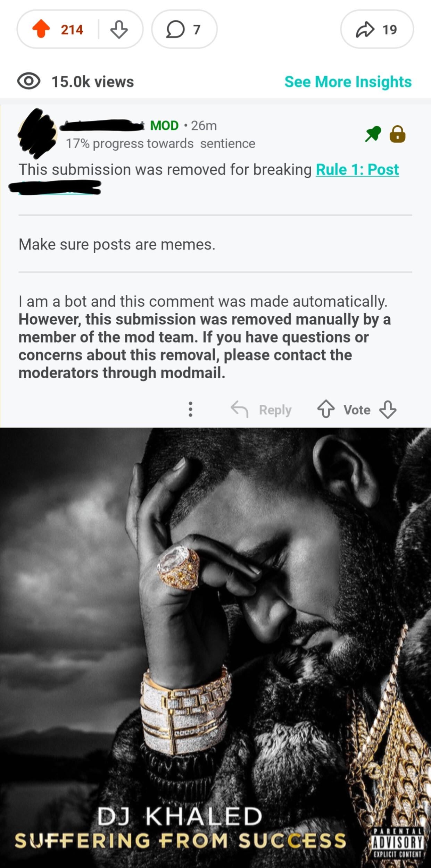Open the DJ Khaled album cover image
The width and height of the screenshot is (431, 868).
pos(215,646)
